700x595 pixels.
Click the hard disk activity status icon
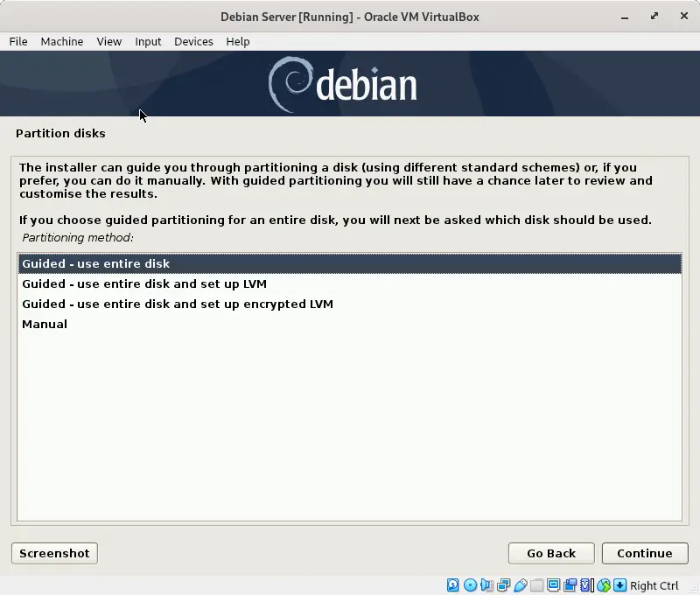[452, 585]
